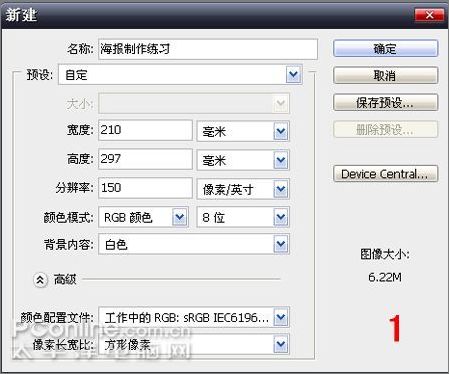Click the 确定 button to confirm
Viewport: 449px width, 374px height.
385,49
